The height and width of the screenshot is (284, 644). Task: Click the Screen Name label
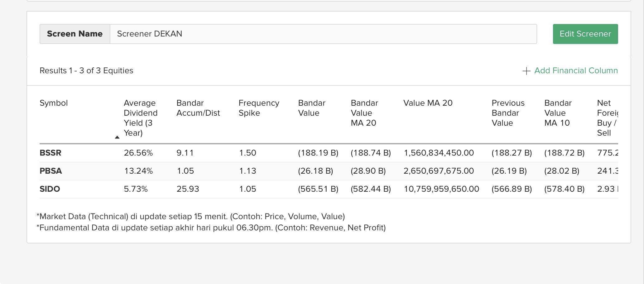75,34
